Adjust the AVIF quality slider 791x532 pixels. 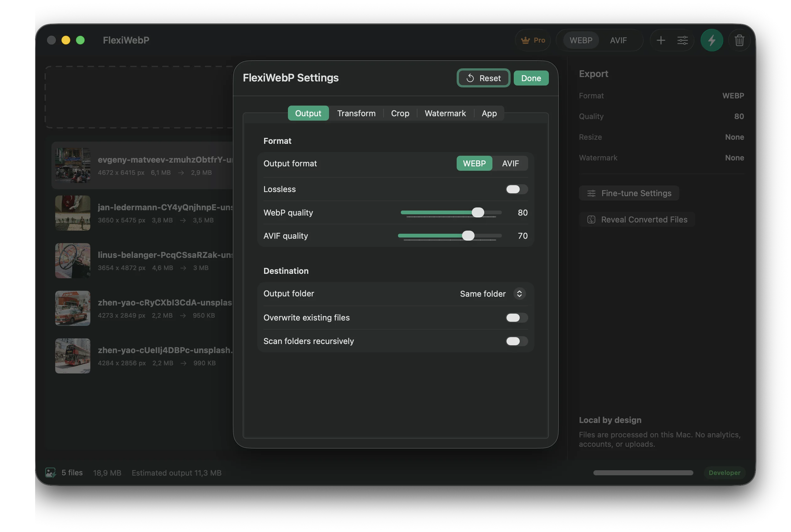(x=450, y=236)
